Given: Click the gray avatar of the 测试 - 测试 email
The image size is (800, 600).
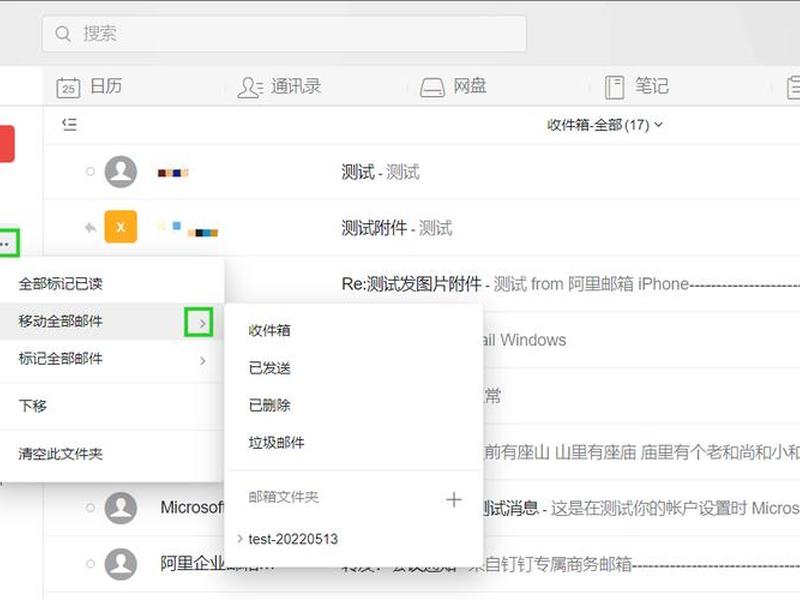Looking at the screenshot, I should [x=121, y=171].
